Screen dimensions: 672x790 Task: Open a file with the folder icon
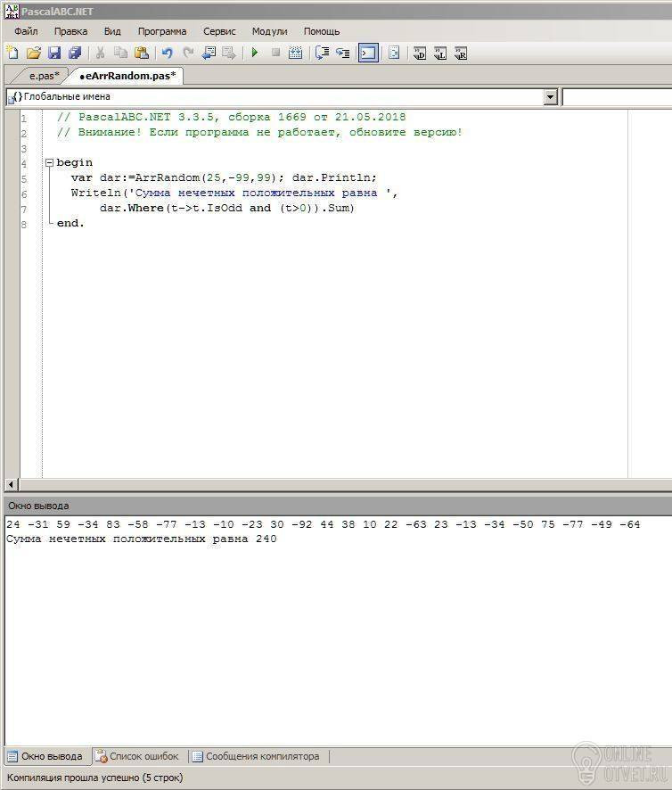coord(33,53)
